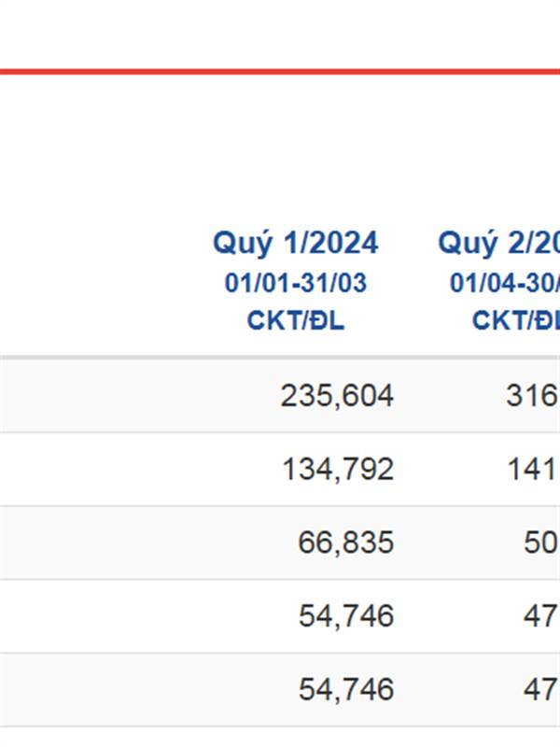Screen dimensions: 560x747
Task: Click the red horizontal divider line
Action: (x=280, y=71)
